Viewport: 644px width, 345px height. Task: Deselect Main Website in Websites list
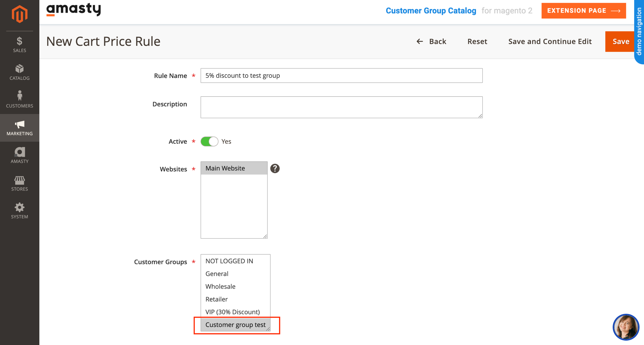(225, 168)
